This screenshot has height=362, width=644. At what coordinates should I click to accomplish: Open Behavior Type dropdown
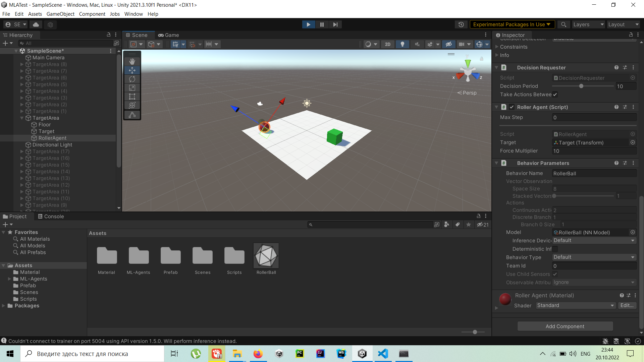point(594,257)
